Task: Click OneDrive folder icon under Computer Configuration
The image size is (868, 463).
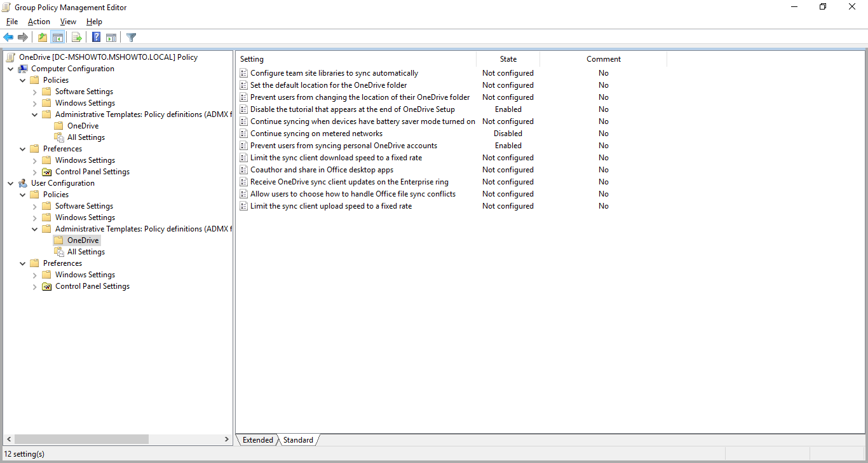Action: 58,126
